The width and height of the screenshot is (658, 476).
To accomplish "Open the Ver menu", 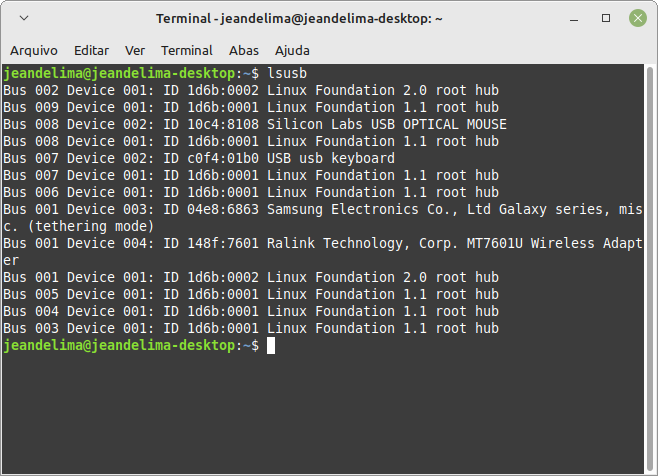I will [x=135, y=51].
